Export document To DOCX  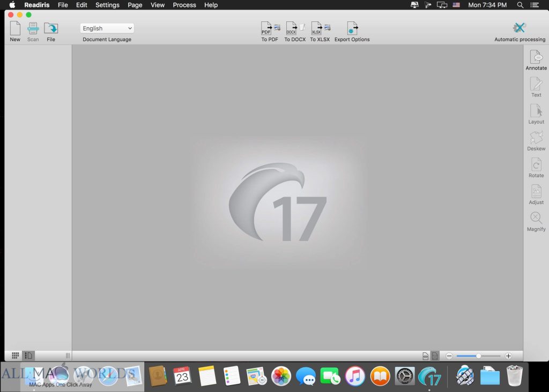(295, 32)
